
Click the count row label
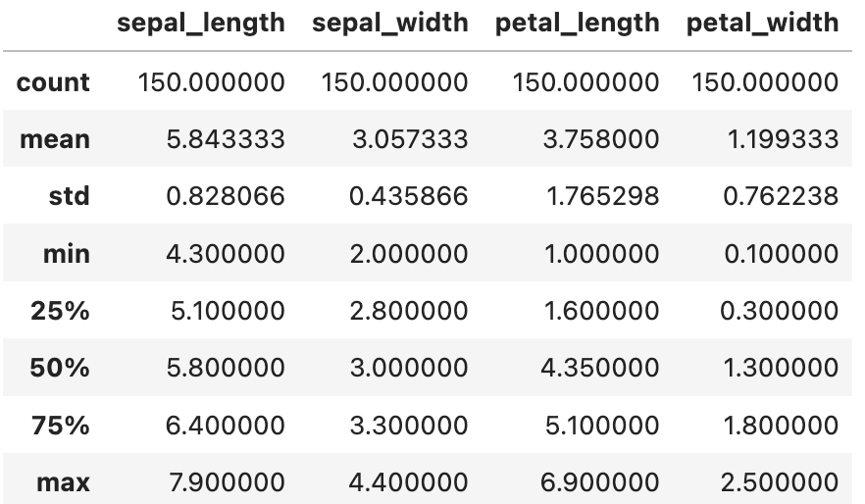53,82
